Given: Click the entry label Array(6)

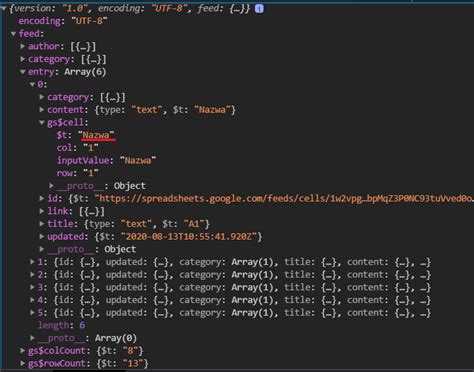Looking at the screenshot, I should [x=85, y=72].
